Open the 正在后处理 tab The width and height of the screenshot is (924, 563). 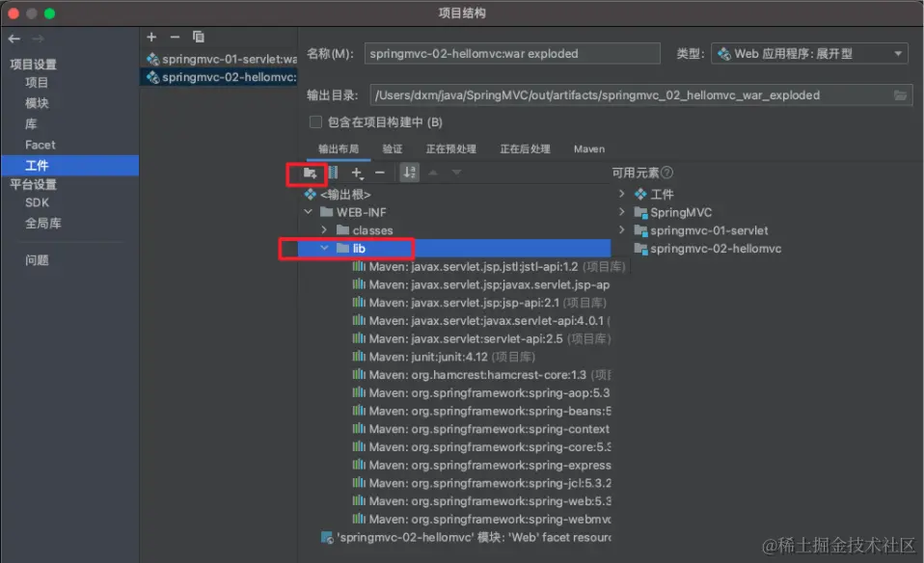pyautogui.click(x=525, y=149)
